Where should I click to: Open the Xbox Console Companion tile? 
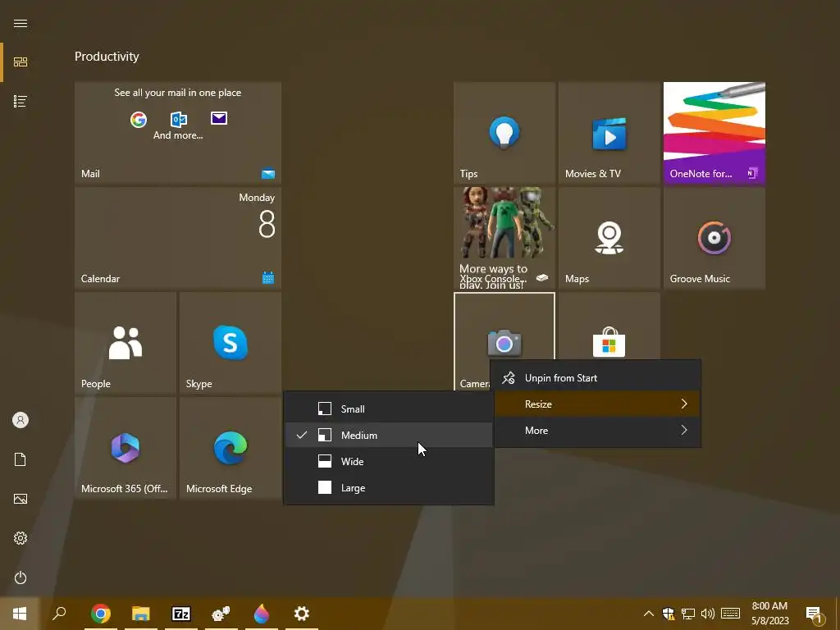pos(504,237)
